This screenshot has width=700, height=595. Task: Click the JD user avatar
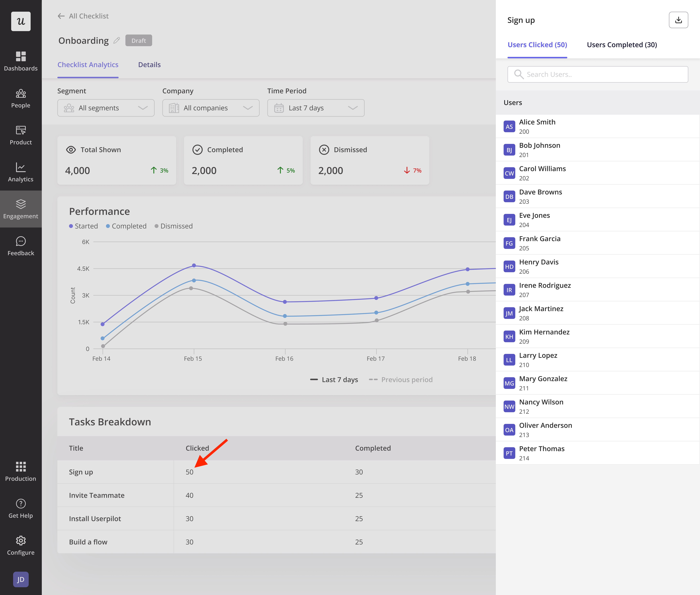[x=21, y=579]
